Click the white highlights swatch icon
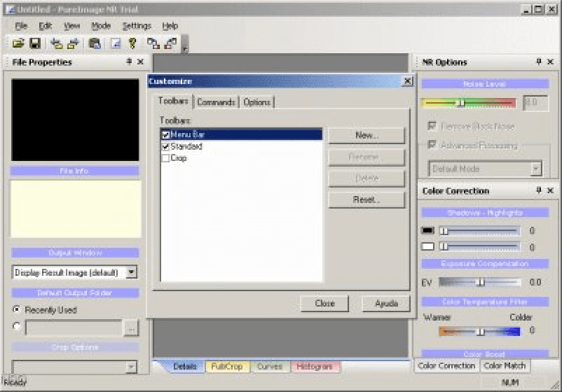The width and height of the screenshot is (562, 392). 427,246
